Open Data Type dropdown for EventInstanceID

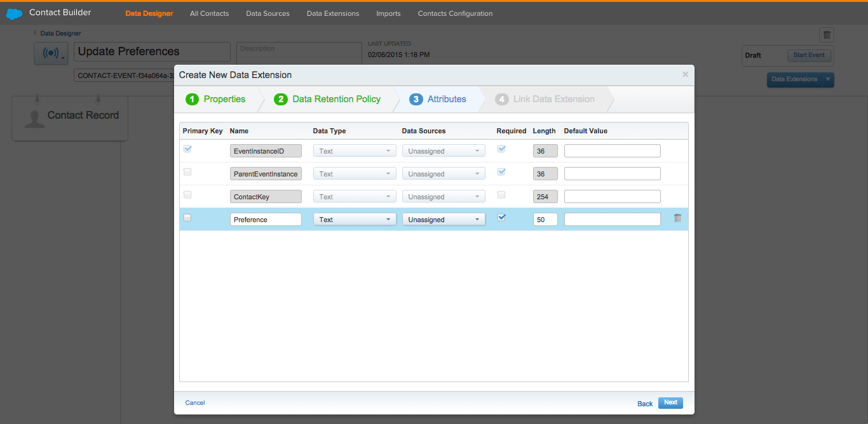pyautogui.click(x=355, y=151)
